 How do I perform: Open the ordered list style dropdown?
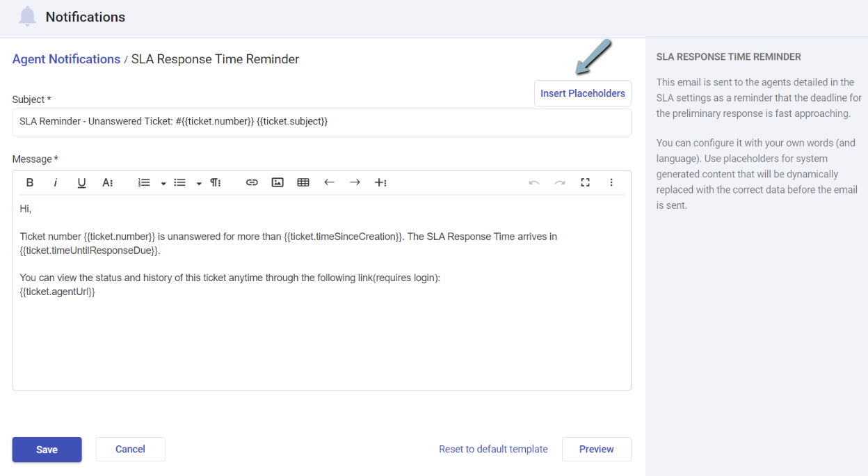pyautogui.click(x=163, y=182)
